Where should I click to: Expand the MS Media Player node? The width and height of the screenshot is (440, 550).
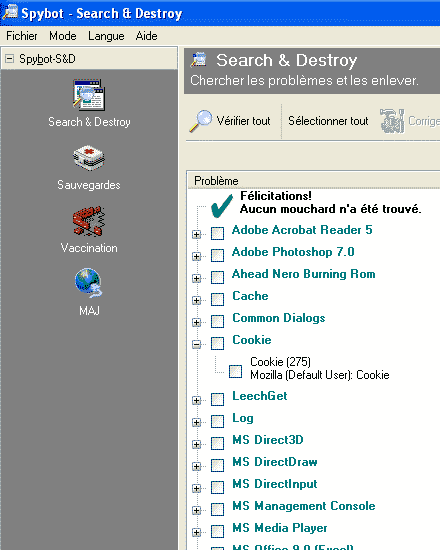196,533
